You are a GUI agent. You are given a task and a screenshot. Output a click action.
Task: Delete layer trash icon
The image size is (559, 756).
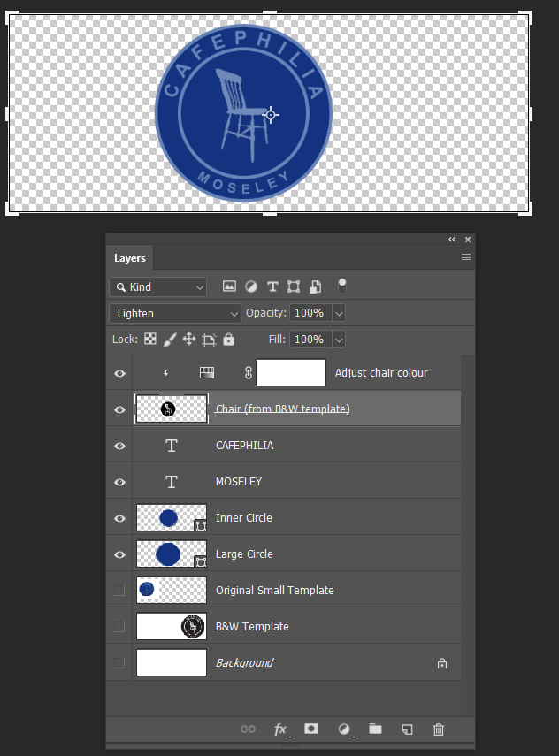pos(439,729)
